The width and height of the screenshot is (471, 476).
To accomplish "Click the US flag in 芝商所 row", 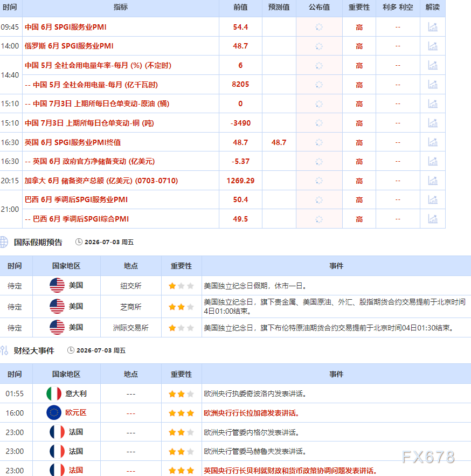I will pos(57,306).
